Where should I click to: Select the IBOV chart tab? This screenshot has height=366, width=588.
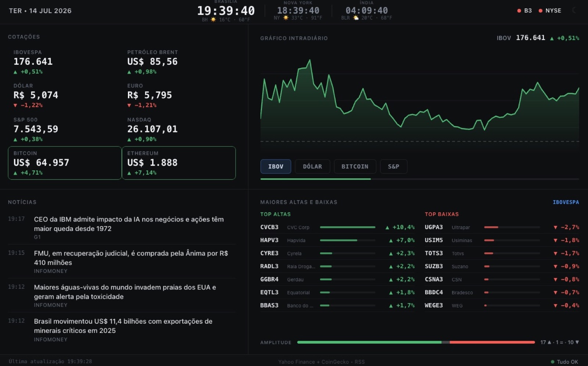click(276, 167)
